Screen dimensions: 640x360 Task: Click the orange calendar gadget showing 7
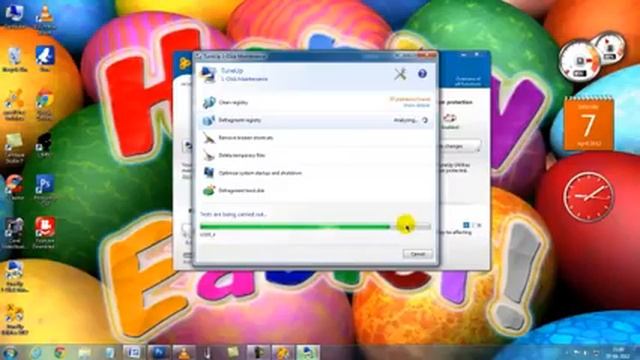(x=588, y=124)
